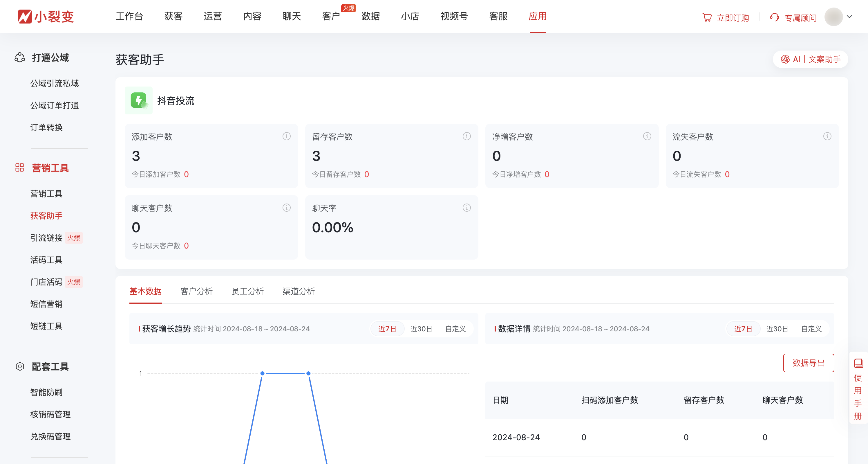868x464 pixels.
Task: Click the headset icon for 专属顾问
Action: tap(774, 17)
